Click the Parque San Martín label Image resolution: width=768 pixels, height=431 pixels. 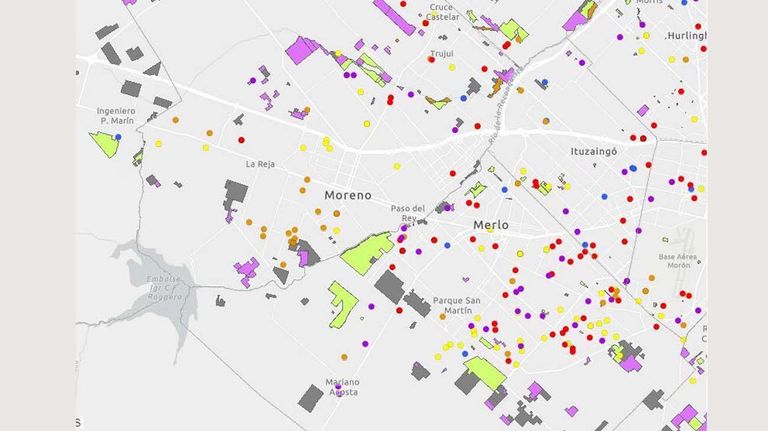(457, 306)
